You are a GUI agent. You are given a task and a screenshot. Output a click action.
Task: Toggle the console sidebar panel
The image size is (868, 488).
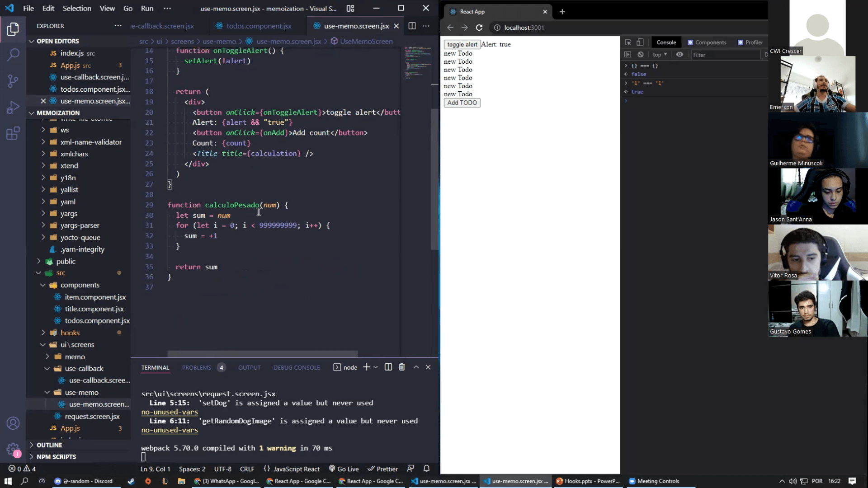[627, 55]
